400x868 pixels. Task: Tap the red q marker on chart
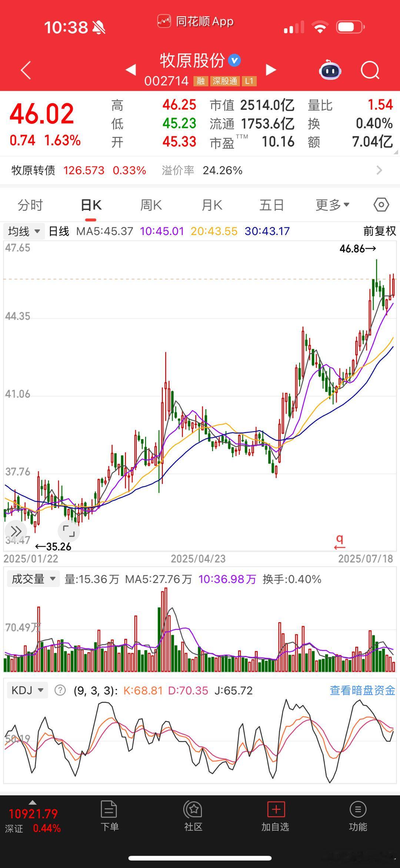pos(340,541)
